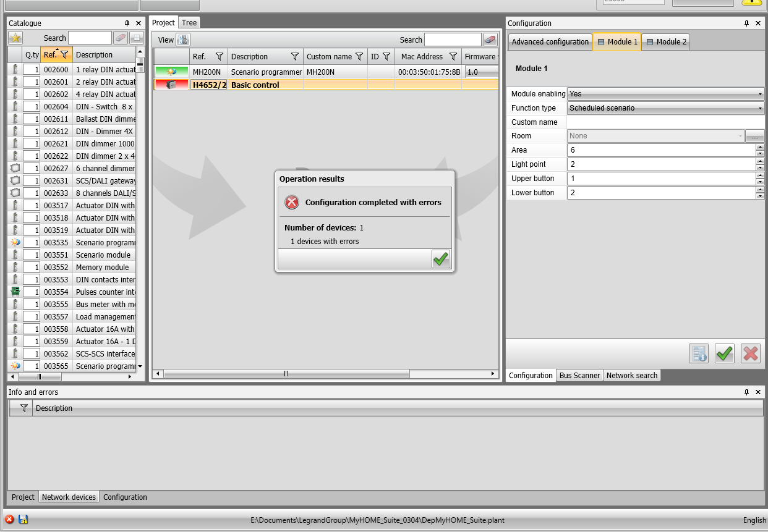
Task: Pin the Configuration panel
Action: (x=746, y=23)
